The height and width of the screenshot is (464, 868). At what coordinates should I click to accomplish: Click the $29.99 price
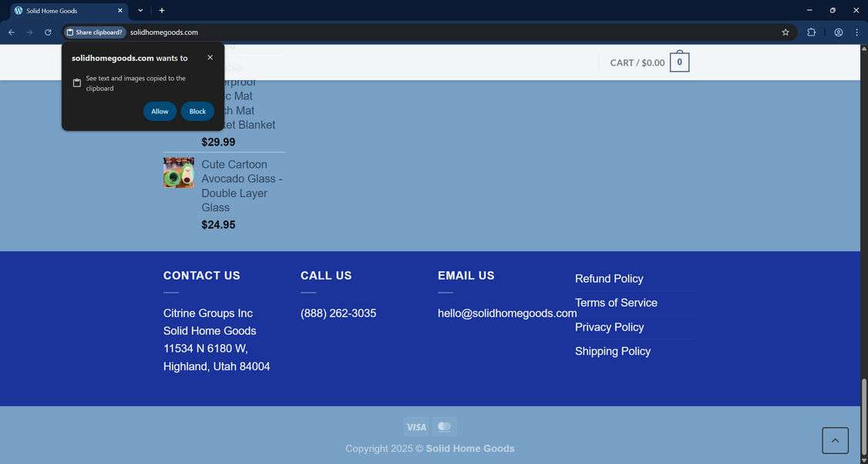point(218,143)
